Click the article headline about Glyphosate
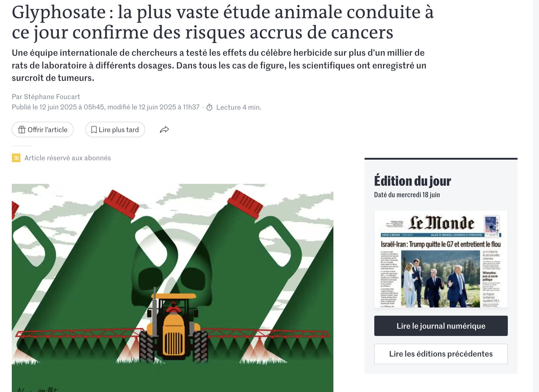Screen dimensions: 539x392 (x=223, y=22)
